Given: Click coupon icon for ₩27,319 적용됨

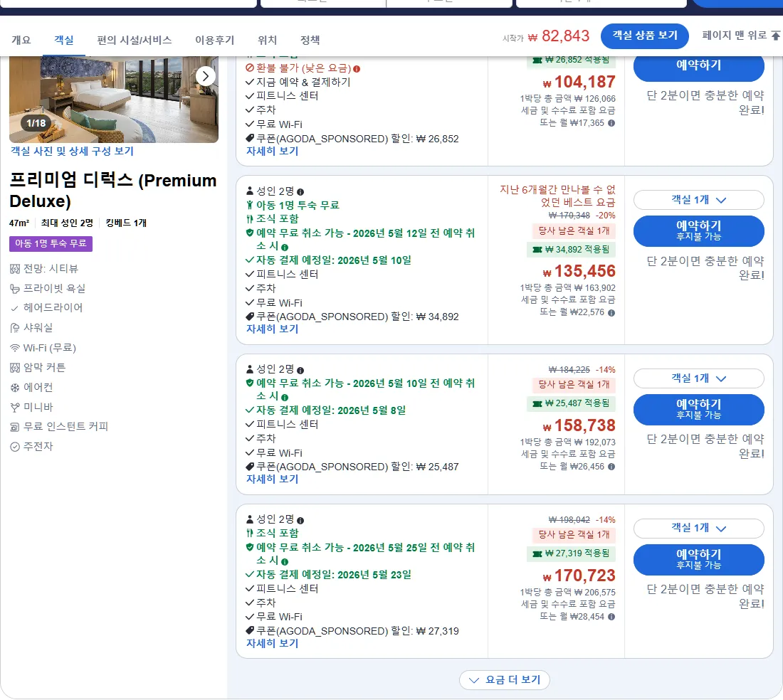Looking at the screenshot, I should (537, 554).
